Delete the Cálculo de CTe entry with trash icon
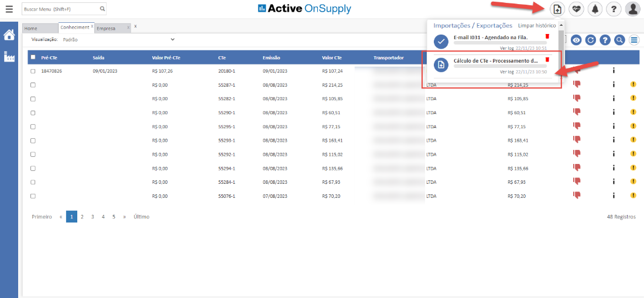 [x=547, y=60]
